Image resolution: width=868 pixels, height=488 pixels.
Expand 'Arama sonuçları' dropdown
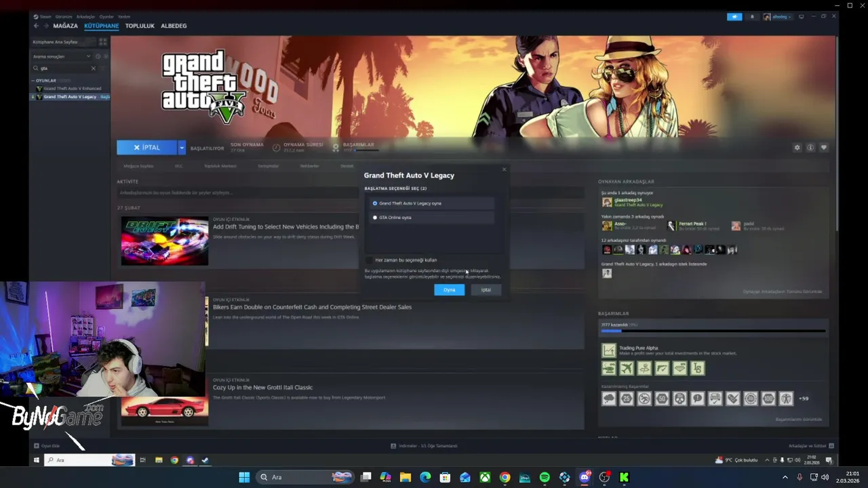coord(61,56)
